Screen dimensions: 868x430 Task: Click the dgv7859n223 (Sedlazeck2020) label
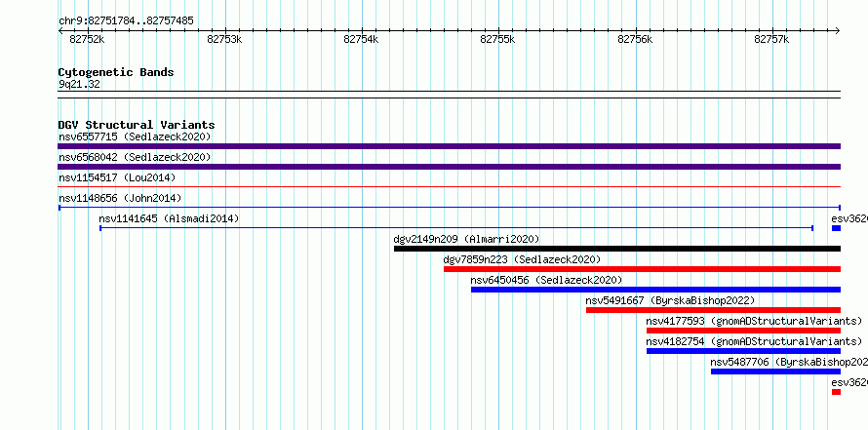tap(522, 259)
